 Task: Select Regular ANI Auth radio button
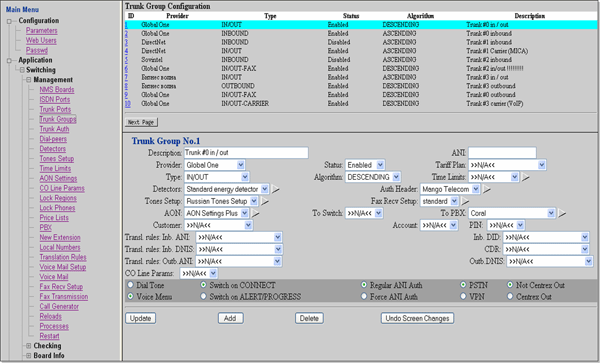(364, 285)
